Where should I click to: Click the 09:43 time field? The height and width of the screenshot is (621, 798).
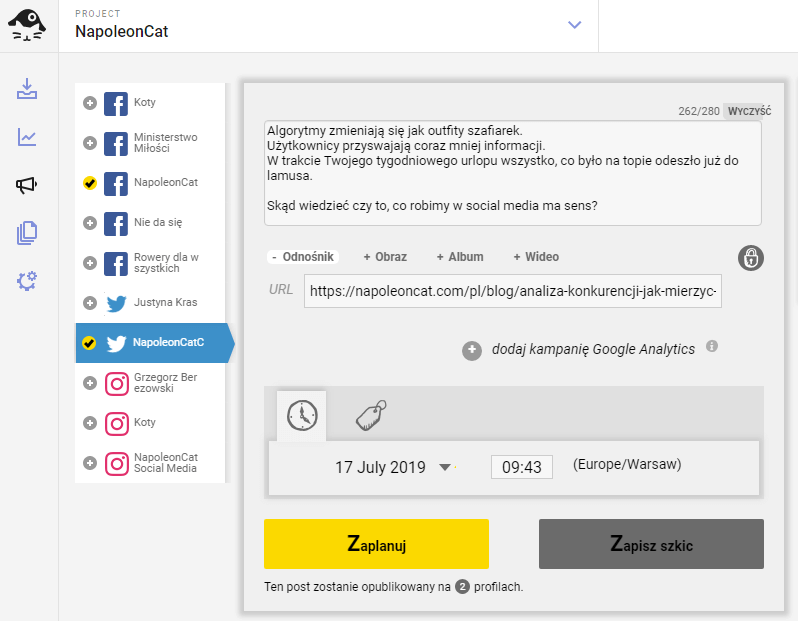coord(522,467)
